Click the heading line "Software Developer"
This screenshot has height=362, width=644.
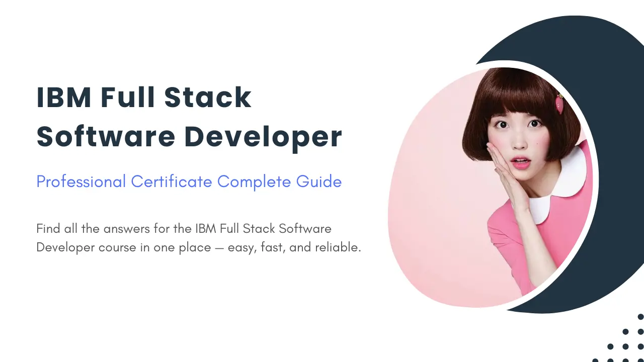(x=189, y=137)
